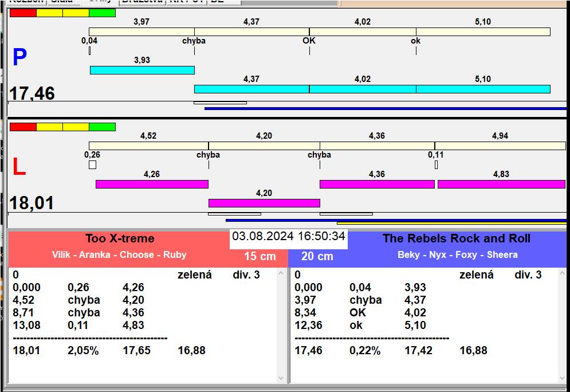Screen dimensions: 570x392
Task: Click the small marker under 0,11 in lane L
Action: click(x=436, y=164)
